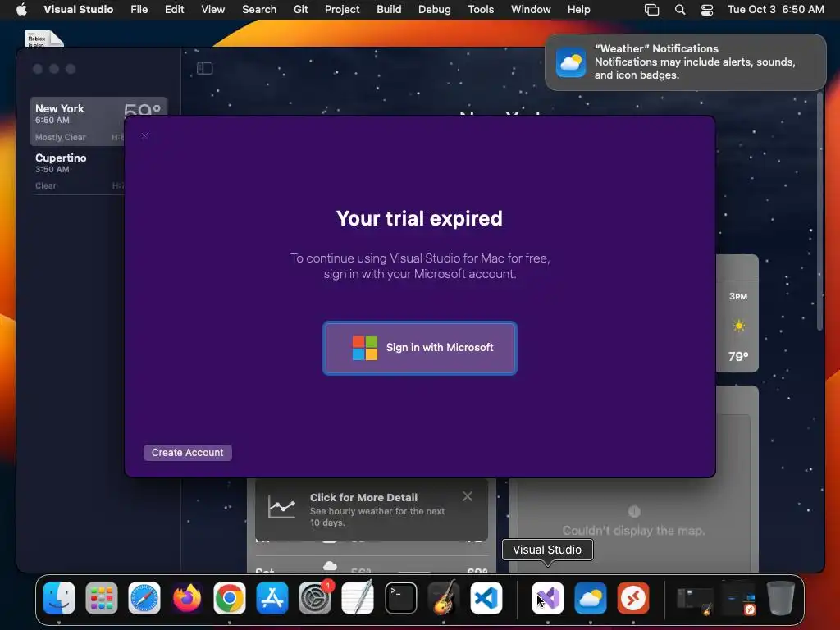The width and height of the screenshot is (840, 630).
Task: Open TextEdit from the Dock
Action: 358,598
